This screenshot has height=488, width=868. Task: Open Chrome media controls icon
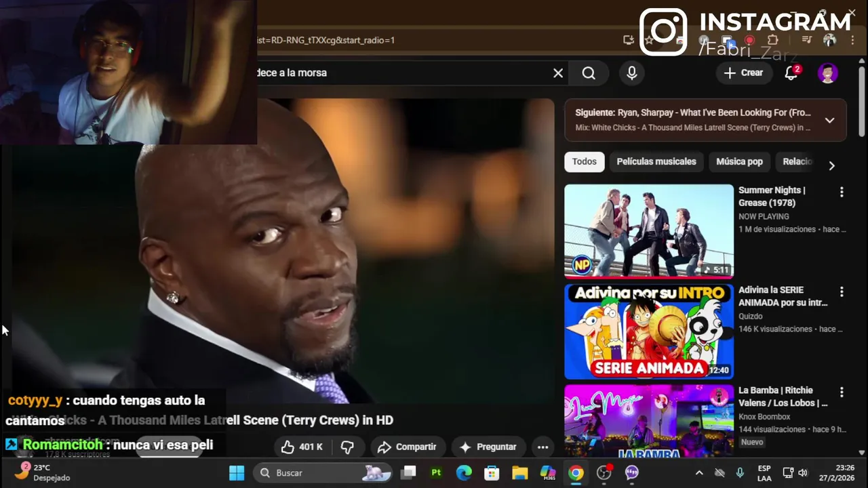806,40
